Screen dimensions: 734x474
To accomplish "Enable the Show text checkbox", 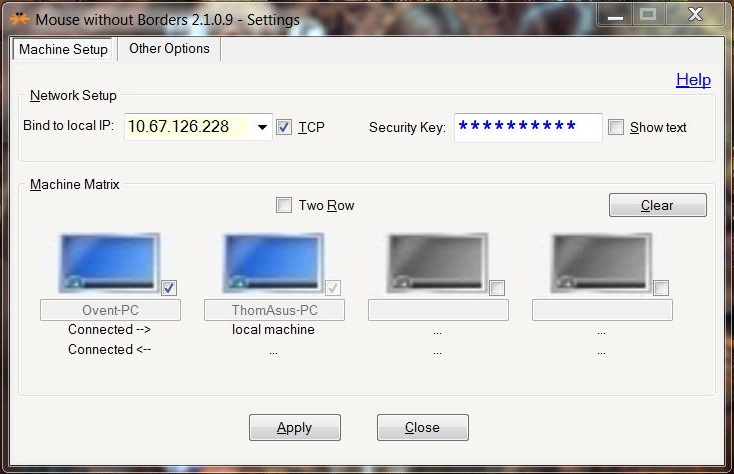I will [x=616, y=127].
